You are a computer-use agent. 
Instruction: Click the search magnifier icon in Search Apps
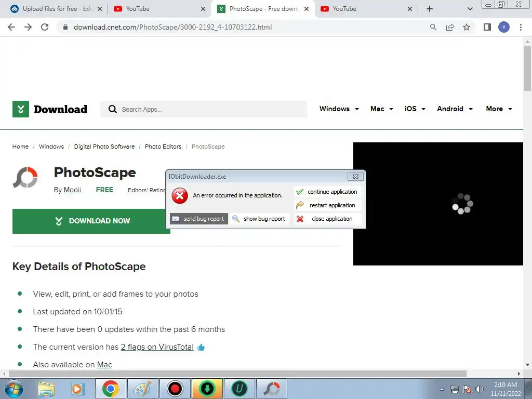(x=112, y=109)
